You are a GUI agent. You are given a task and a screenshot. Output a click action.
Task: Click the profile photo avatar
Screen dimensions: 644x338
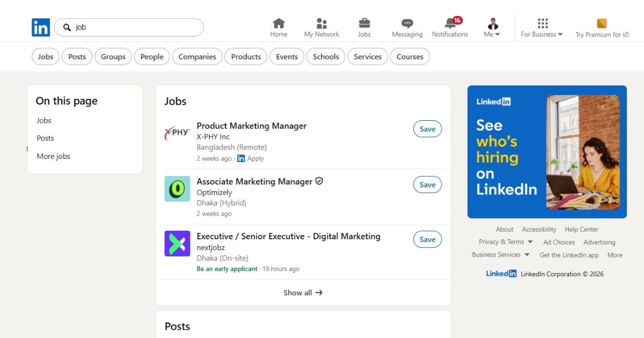493,24
